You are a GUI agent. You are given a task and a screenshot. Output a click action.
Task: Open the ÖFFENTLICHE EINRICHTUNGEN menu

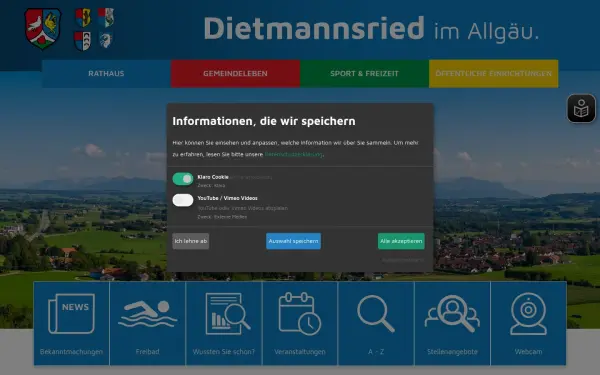coord(493,73)
